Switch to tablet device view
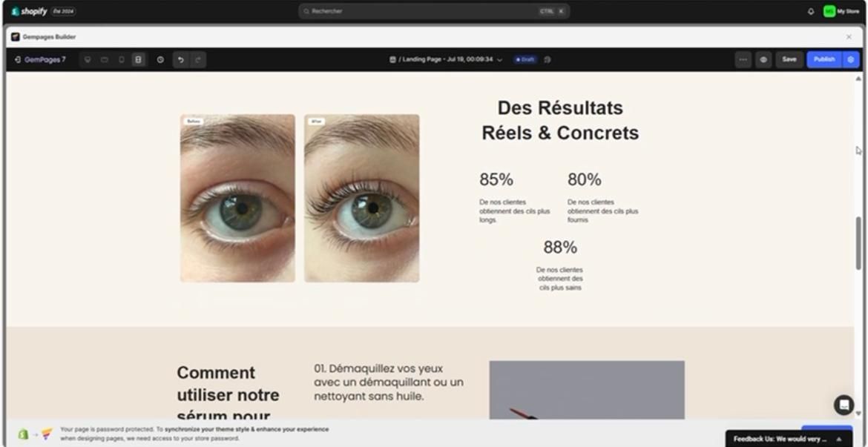 (x=104, y=60)
